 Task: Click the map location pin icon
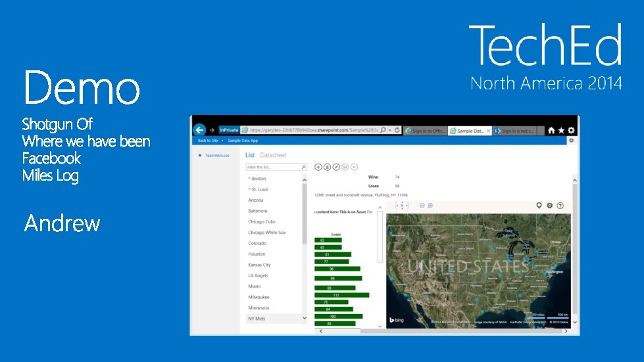tap(539, 206)
